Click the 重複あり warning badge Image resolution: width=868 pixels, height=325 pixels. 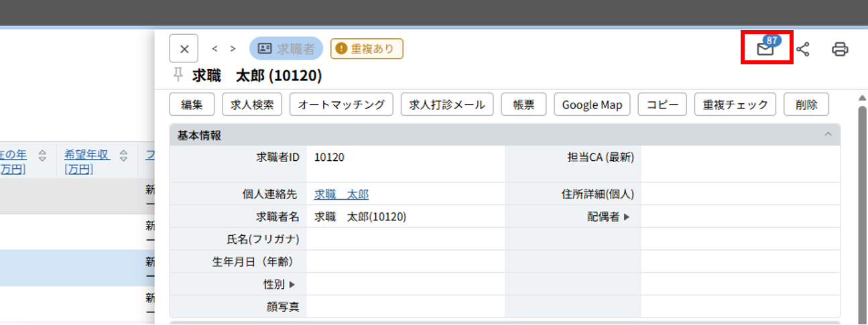[x=367, y=48]
